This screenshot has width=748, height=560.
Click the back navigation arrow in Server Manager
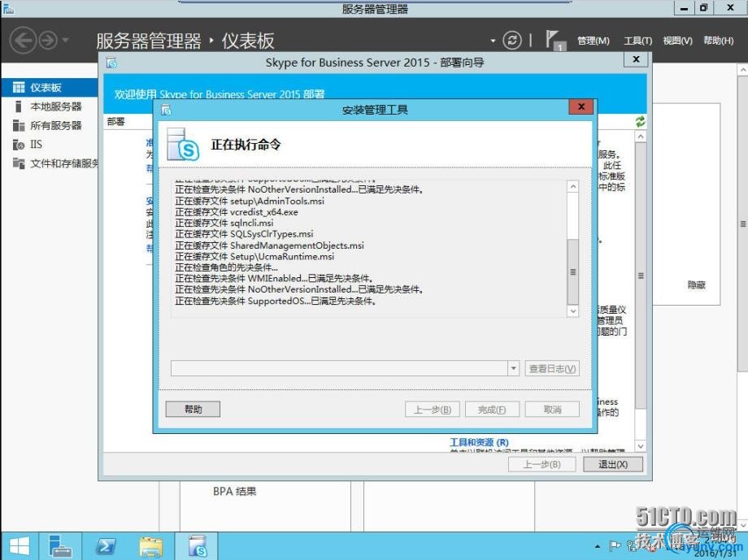pos(23,40)
